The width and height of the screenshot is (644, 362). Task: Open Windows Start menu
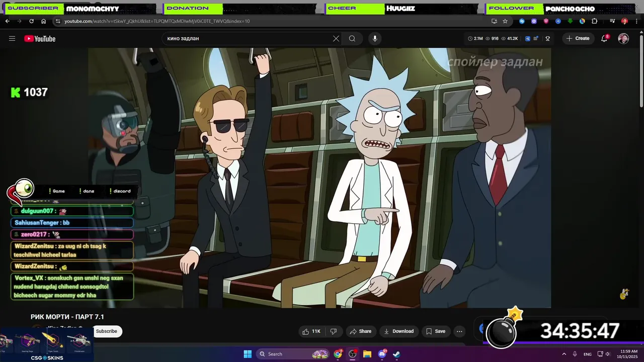[x=248, y=354]
